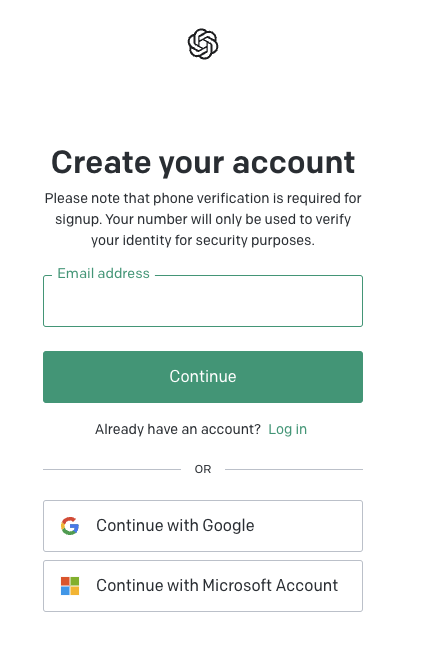Click the floating Email address label
The width and height of the screenshot is (426, 651).
(103, 273)
